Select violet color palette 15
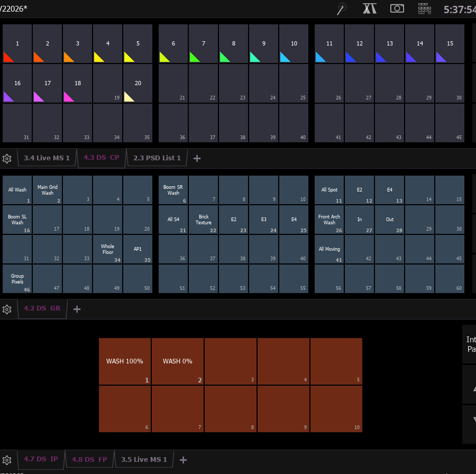This screenshot has width=476, height=474. pos(450,44)
